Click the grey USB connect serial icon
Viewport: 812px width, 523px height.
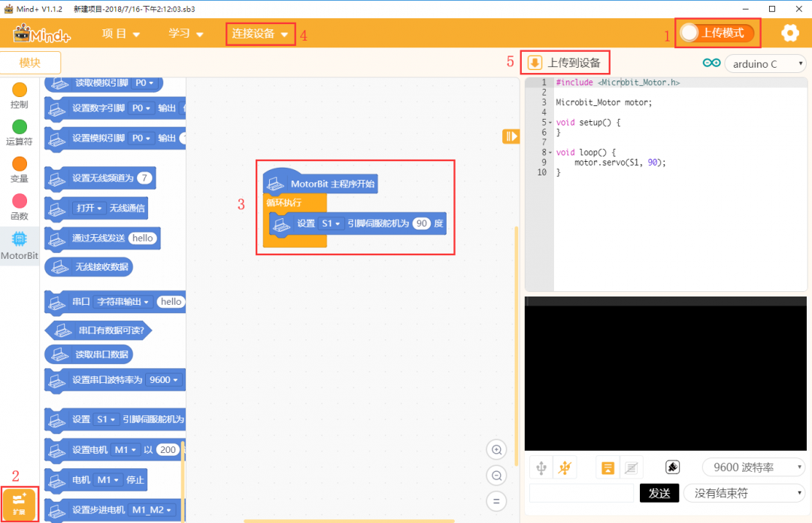541,467
